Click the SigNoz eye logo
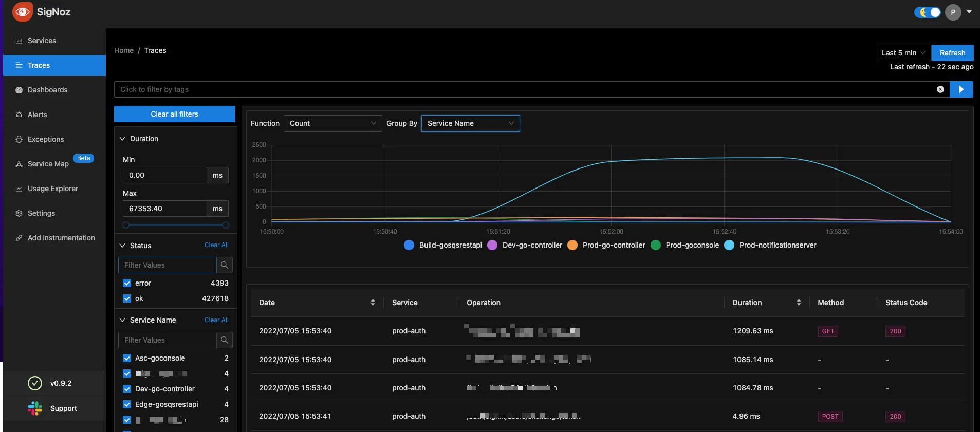This screenshot has width=980, height=432. [23, 12]
